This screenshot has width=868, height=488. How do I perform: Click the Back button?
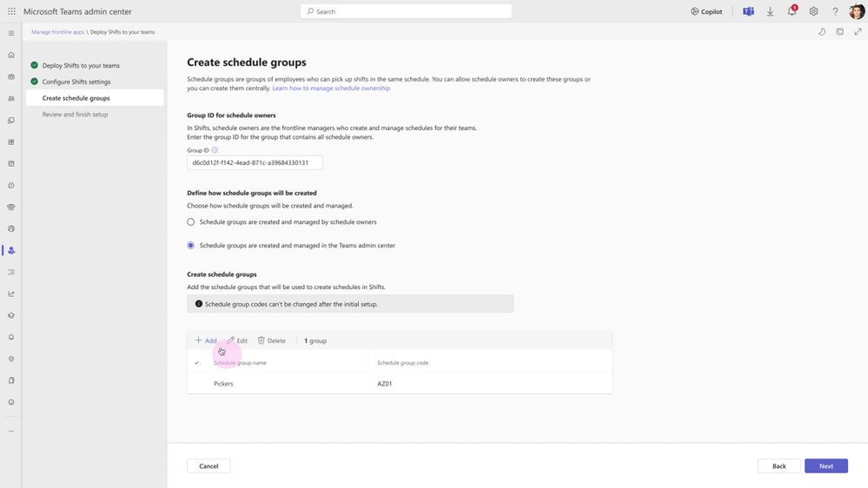point(779,466)
